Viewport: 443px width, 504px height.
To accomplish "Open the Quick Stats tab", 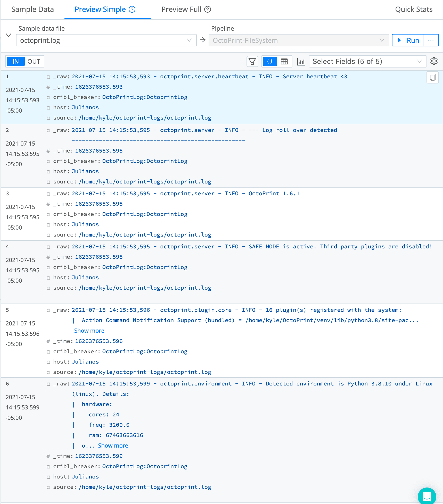I will point(414,10).
